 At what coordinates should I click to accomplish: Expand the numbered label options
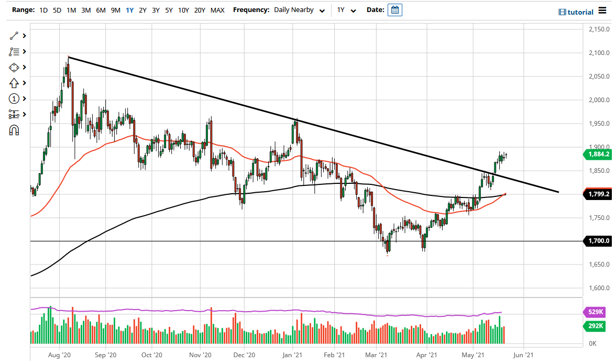pos(24,98)
